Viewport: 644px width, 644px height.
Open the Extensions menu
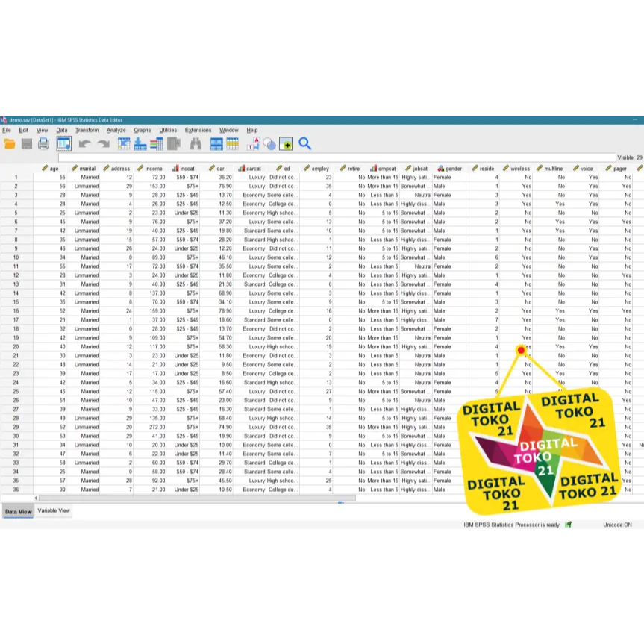tap(198, 130)
